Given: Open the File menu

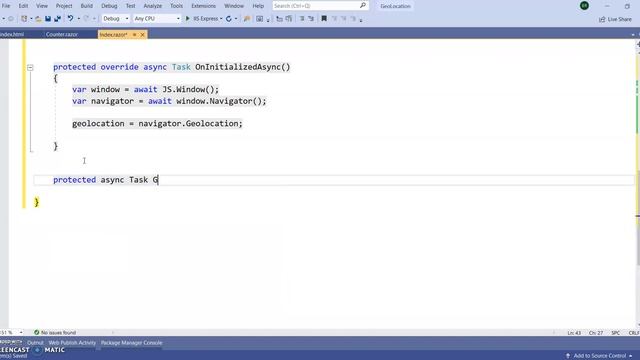Looking at the screenshot, I should point(6,6).
